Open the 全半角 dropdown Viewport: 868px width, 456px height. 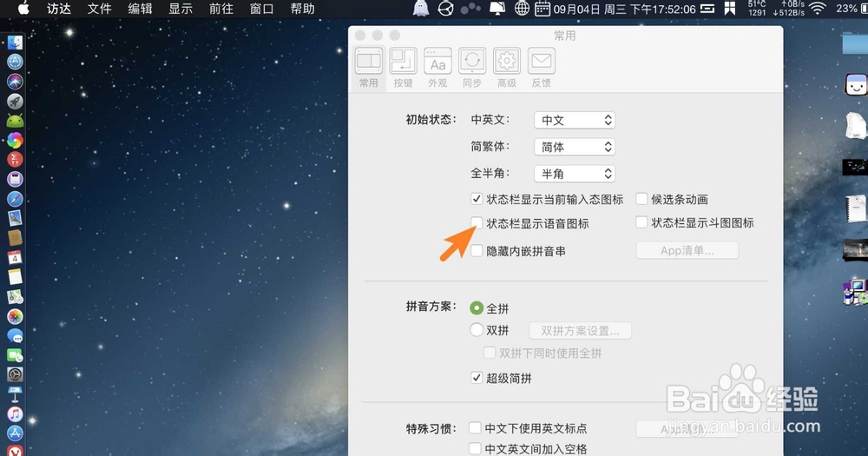pos(575,174)
